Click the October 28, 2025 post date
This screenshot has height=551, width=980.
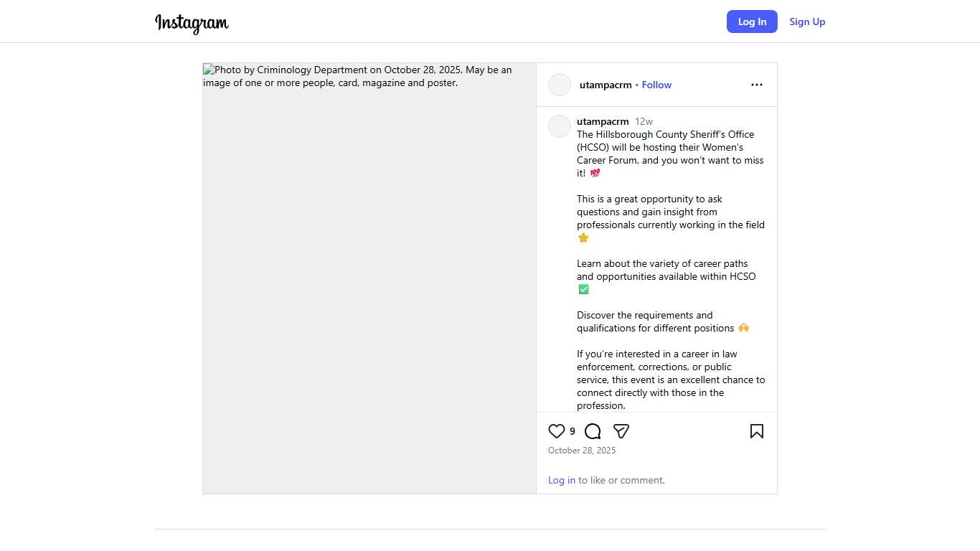click(582, 451)
